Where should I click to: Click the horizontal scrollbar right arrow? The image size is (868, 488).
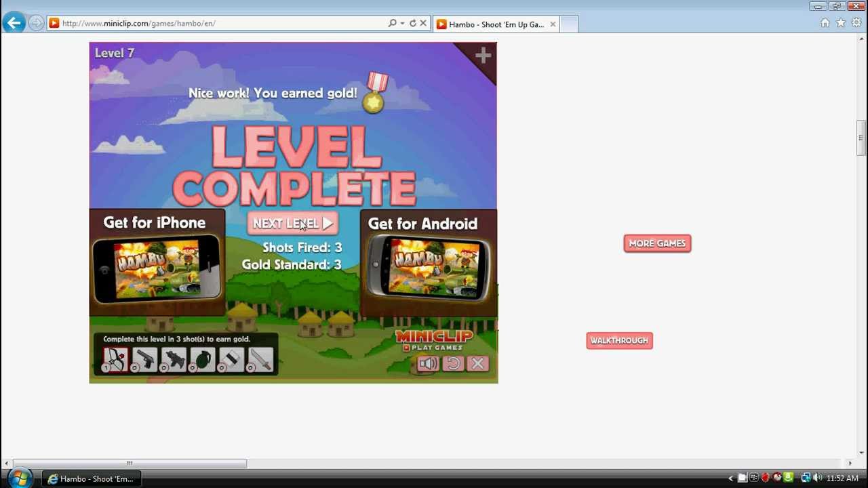pos(850,464)
